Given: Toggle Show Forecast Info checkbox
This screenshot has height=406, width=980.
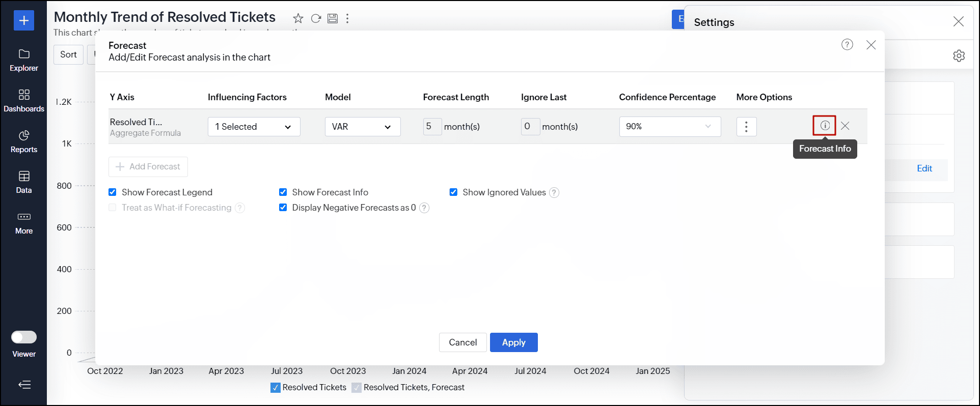Looking at the screenshot, I should tap(283, 192).
